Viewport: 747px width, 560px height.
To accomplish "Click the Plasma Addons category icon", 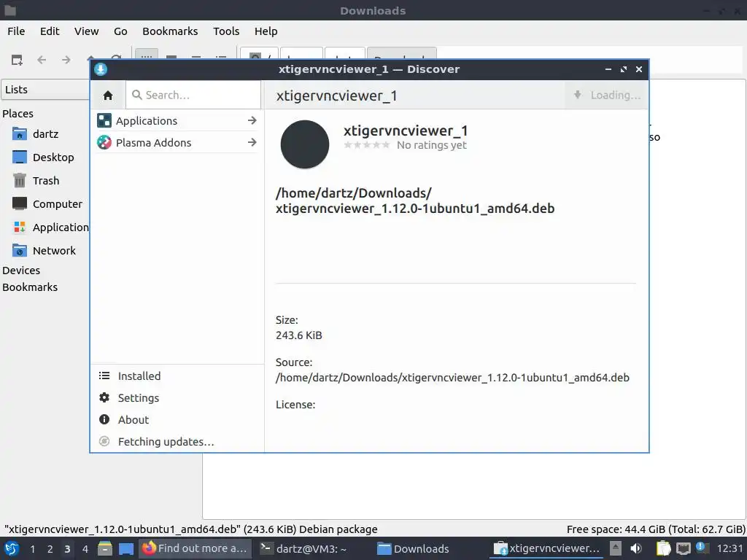I will (104, 142).
